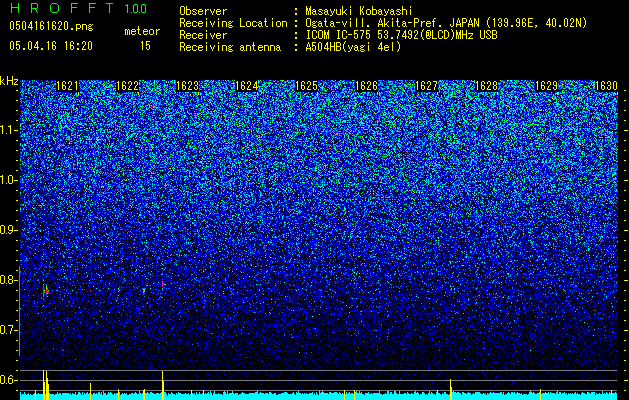Click the Receiving Location label
Viewport: 629px width, 400px height.
point(233,23)
